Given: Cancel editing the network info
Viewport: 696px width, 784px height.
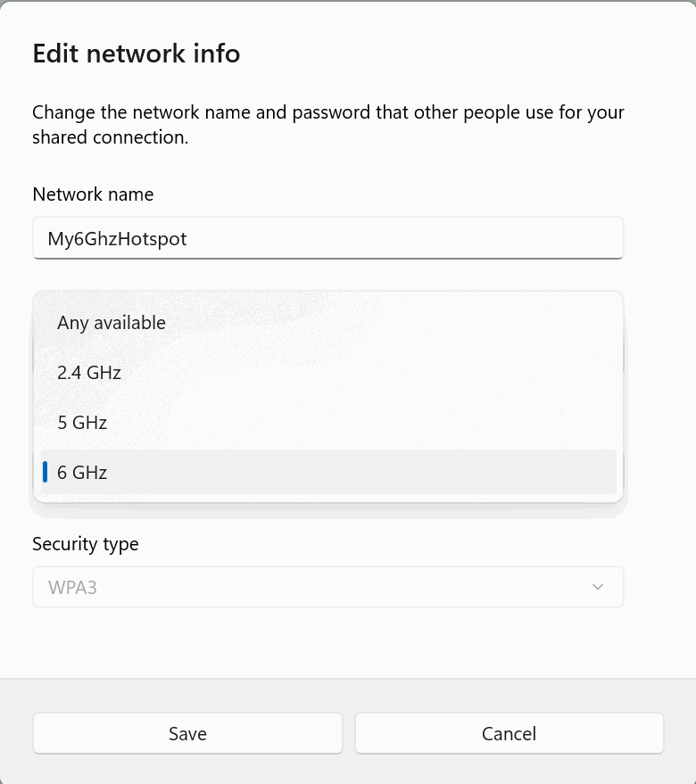Looking at the screenshot, I should tap(509, 733).
